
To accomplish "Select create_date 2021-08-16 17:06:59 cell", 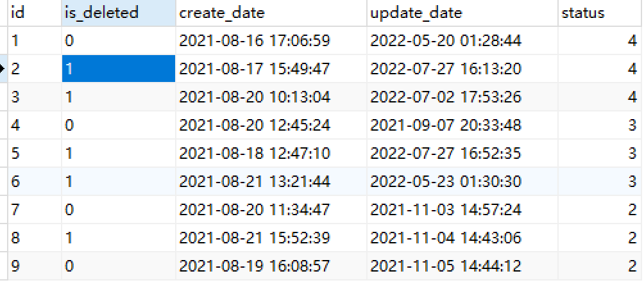I will click(255, 41).
